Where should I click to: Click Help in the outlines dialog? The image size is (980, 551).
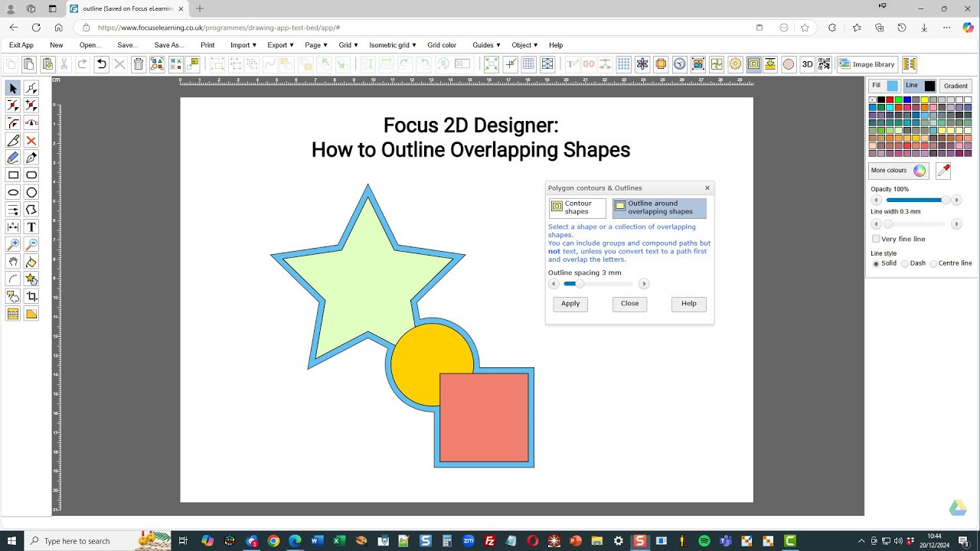[x=689, y=304]
